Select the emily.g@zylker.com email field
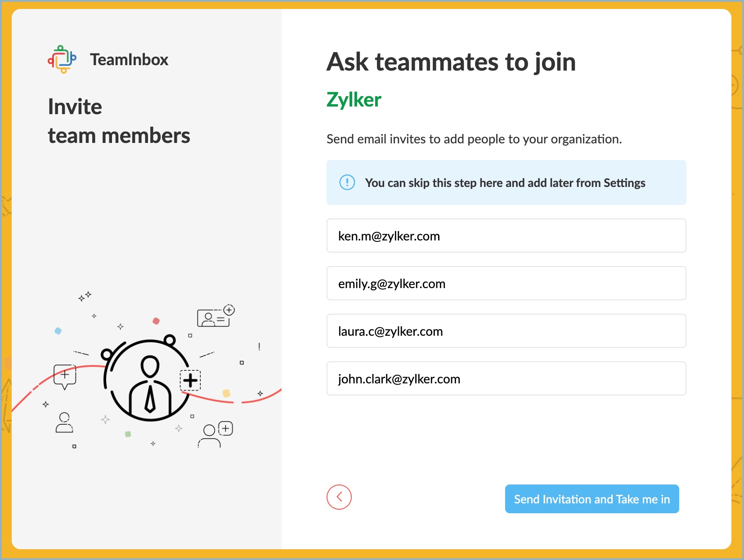The height and width of the screenshot is (560, 744). pos(506,284)
